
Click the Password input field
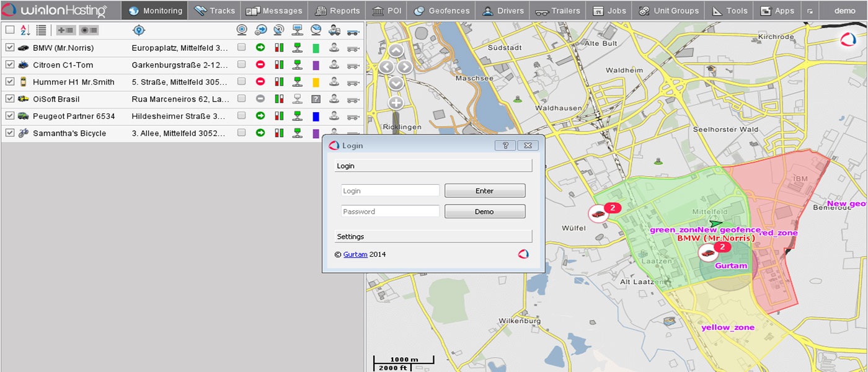pyautogui.click(x=390, y=211)
